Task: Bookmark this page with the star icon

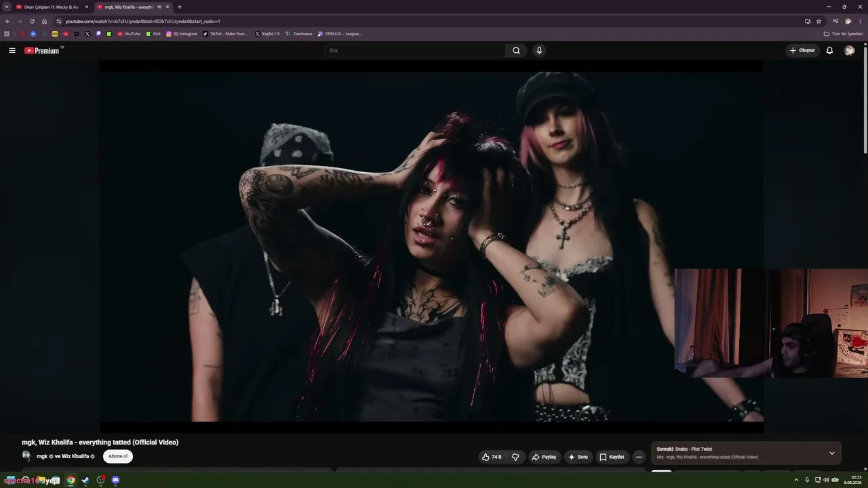Action: point(819,21)
